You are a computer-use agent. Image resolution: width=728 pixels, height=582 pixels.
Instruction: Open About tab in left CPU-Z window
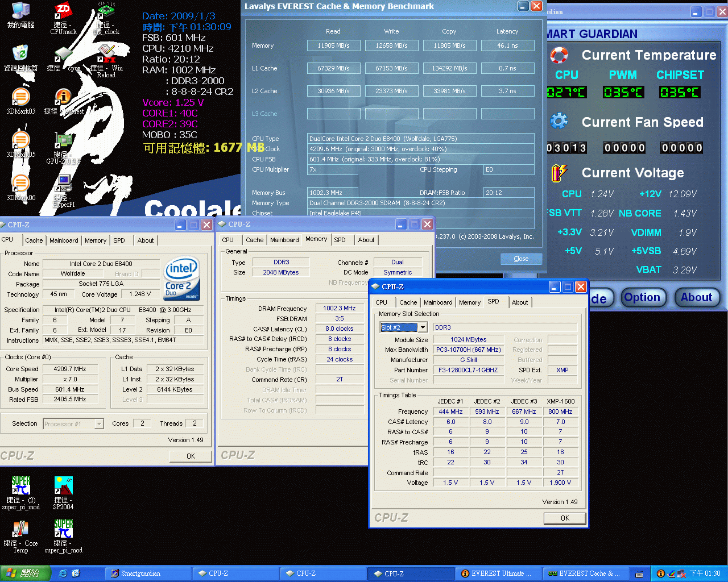(146, 240)
